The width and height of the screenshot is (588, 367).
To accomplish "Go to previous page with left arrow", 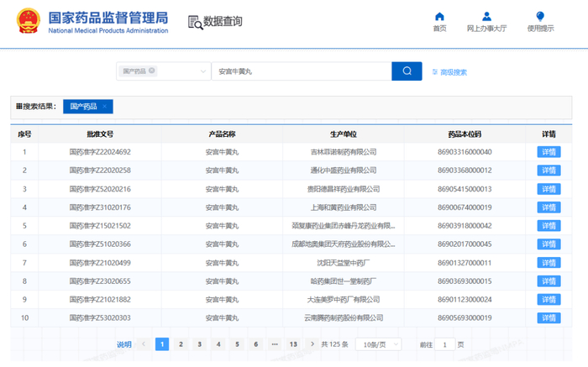I will coord(144,344).
